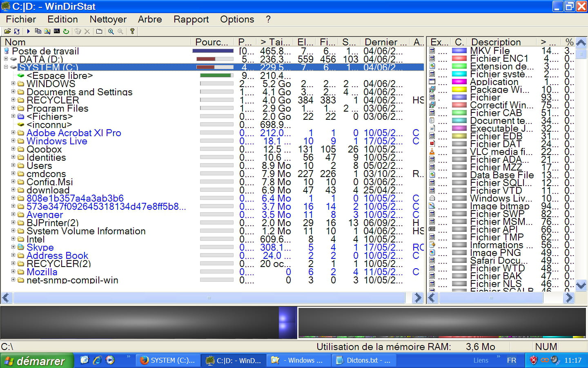This screenshot has height=368, width=588.
Task: Open the Nettoyer menu
Action: point(108,19)
